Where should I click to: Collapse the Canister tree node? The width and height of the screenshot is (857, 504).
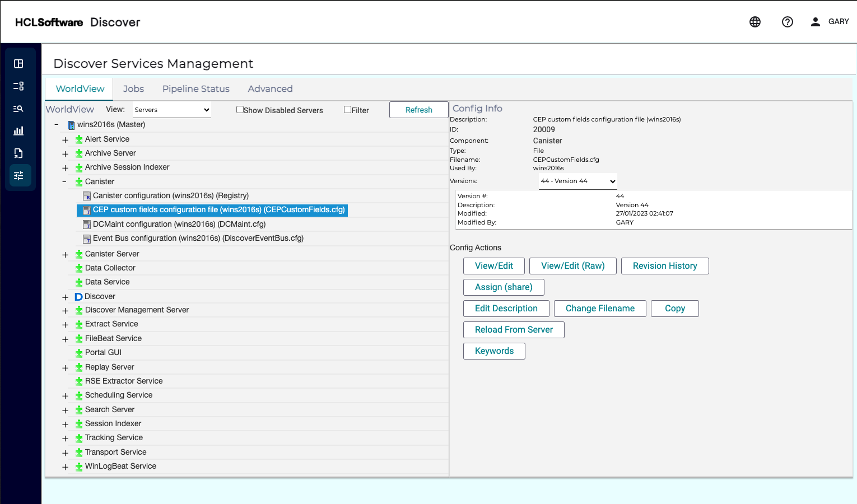pos(64,181)
